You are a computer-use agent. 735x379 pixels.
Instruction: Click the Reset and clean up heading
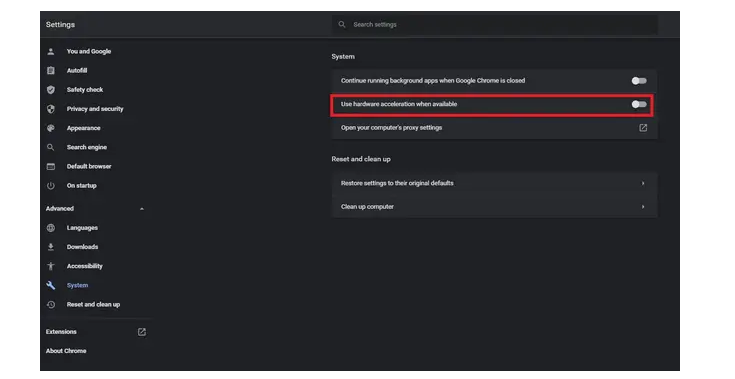(x=361, y=159)
